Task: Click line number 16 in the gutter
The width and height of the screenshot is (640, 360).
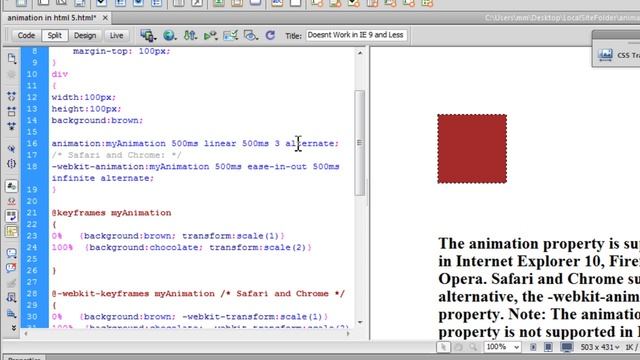Action: (x=32, y=143)
